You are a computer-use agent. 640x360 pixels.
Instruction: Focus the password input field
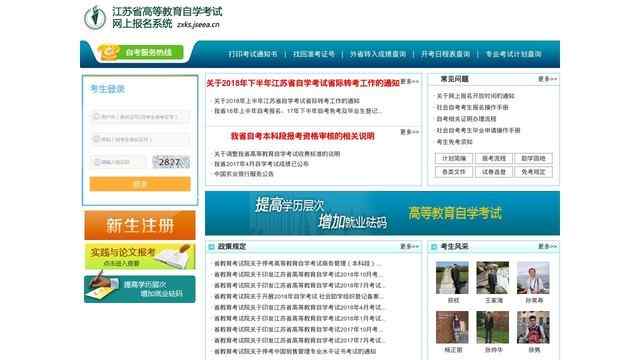(140, 139)
